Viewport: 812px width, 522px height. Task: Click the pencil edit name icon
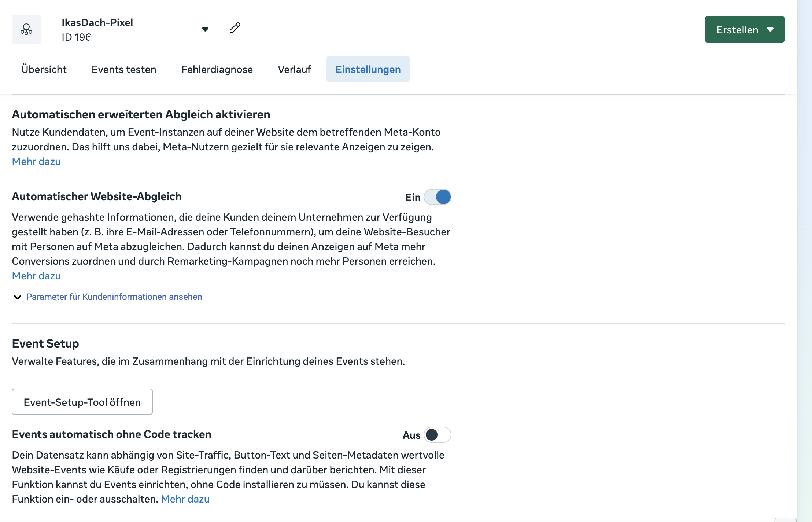pyautogui.click(x=235, y=28)
